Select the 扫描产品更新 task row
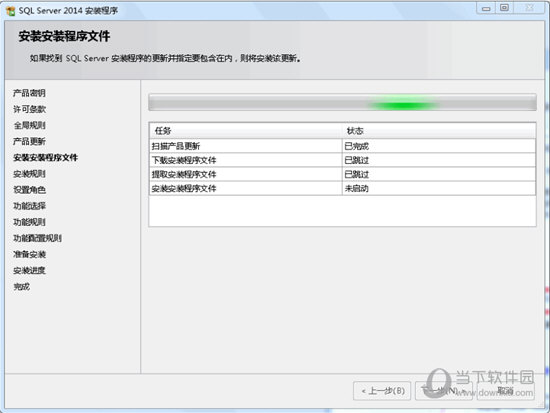 point(342,146)
